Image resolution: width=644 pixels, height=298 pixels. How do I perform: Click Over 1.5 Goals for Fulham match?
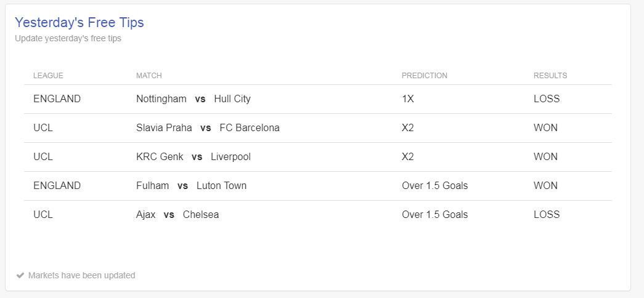pos(434,185)
